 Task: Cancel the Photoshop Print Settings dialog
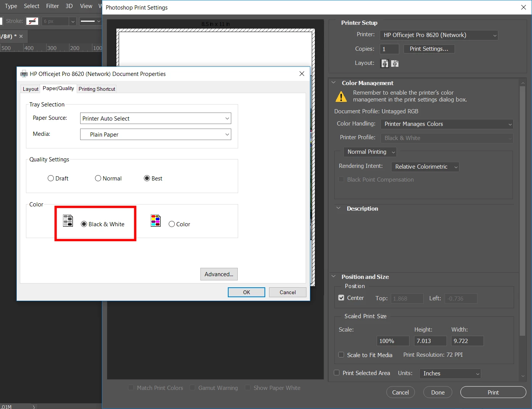(400, 392)
